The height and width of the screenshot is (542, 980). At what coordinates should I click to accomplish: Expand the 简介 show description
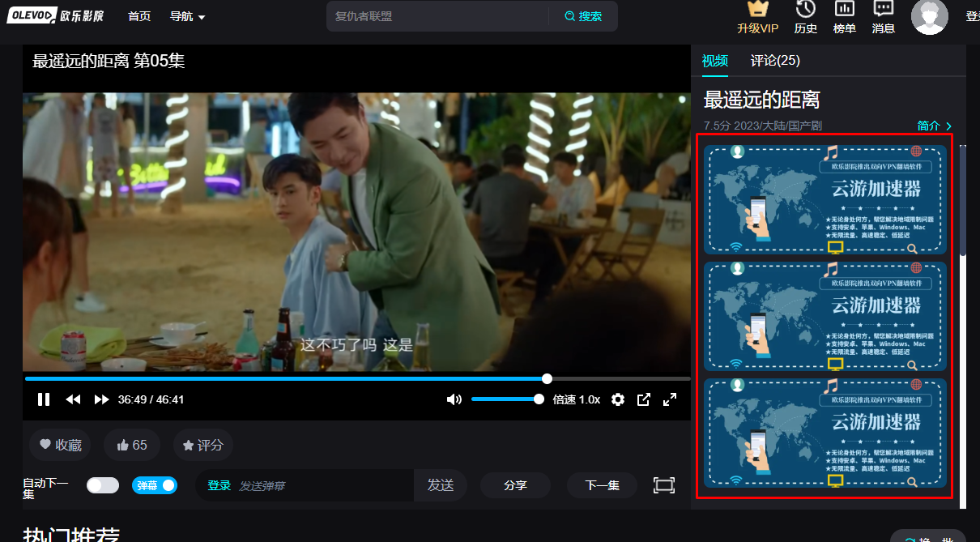930,126
